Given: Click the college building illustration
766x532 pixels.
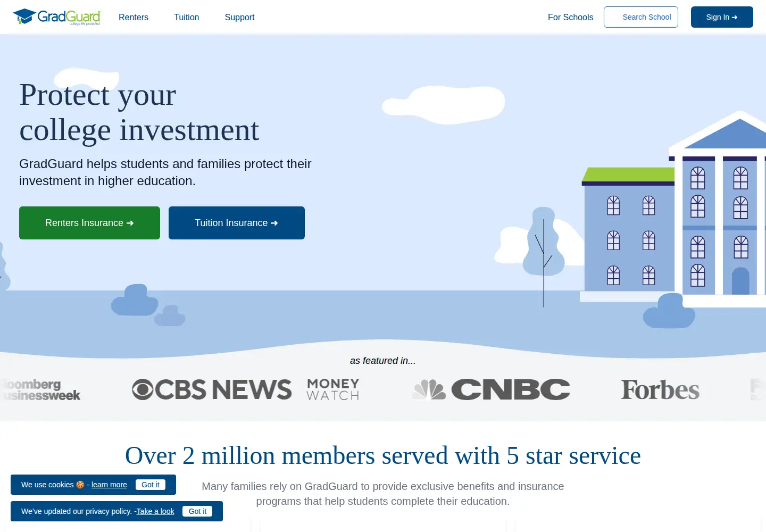Looking at the screenshot, I should [x=673, y=209].
